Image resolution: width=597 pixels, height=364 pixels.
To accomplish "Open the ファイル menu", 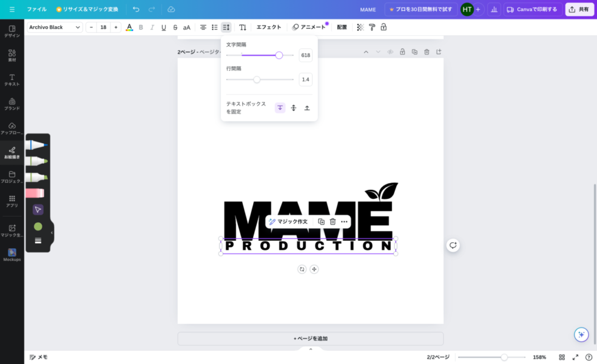I will (36, 9).
